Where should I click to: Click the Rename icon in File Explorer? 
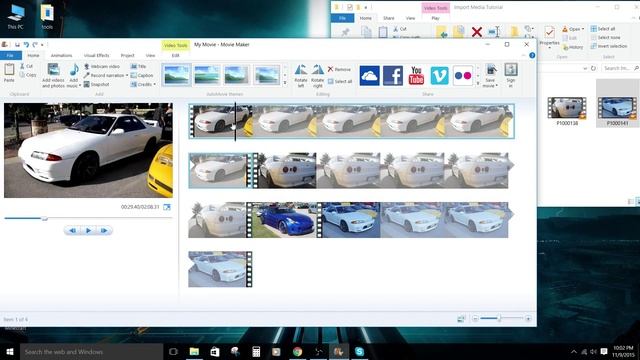click(494, 32)
